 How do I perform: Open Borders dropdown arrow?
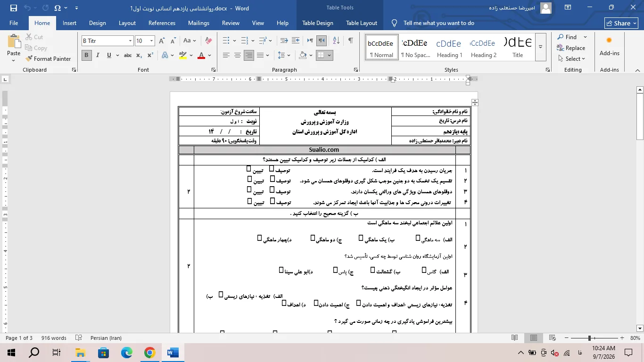tap(329, 55)
